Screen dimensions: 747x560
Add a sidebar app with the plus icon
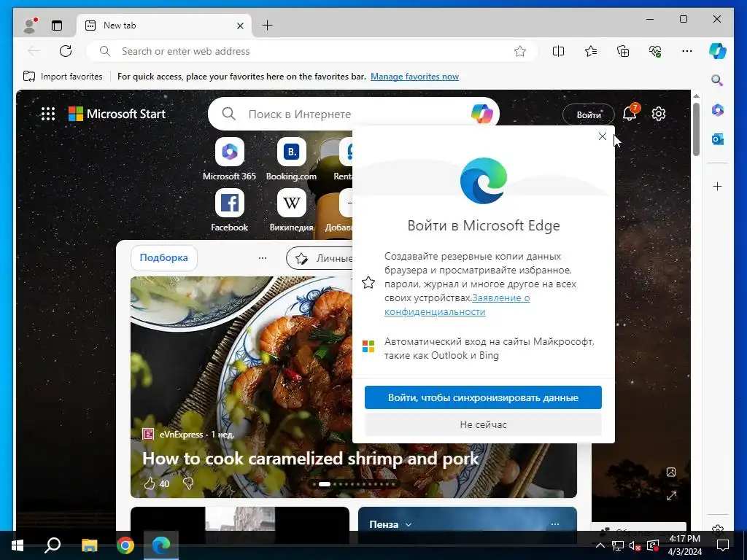[x=718, y=186]
